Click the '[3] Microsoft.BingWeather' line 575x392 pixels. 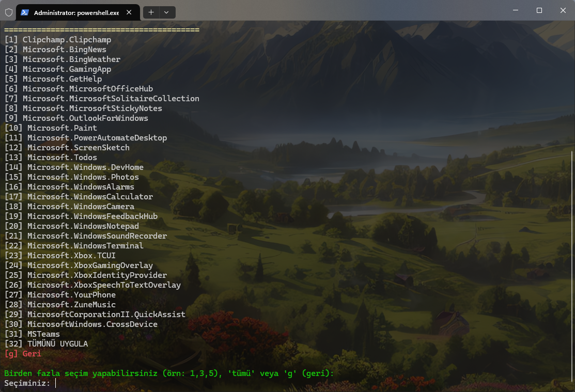[63, 59]
